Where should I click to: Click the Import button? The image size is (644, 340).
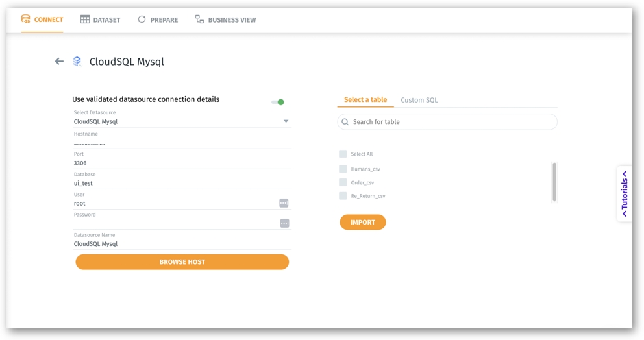point(362,222)
